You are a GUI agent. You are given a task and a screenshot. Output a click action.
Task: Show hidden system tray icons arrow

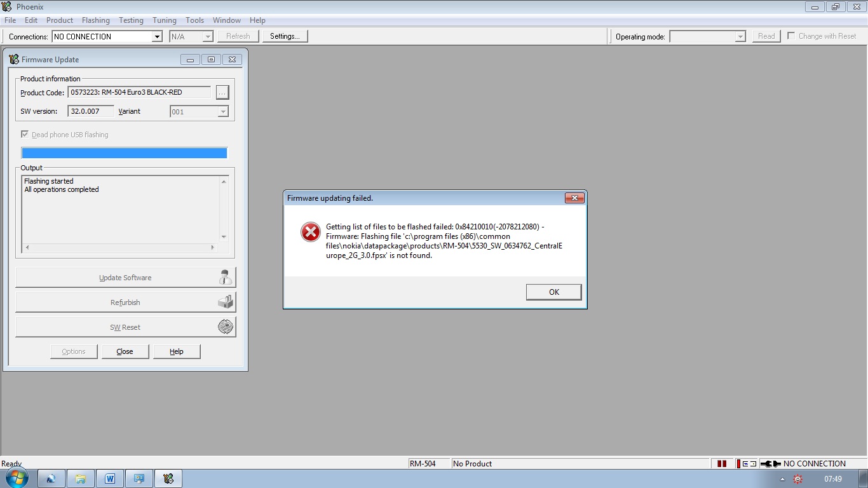782,479
